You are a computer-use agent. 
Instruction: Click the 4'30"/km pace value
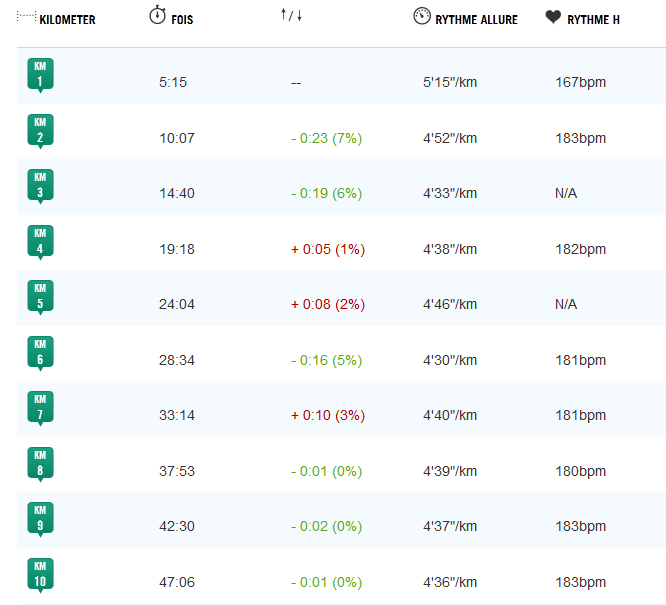(450, 360)
